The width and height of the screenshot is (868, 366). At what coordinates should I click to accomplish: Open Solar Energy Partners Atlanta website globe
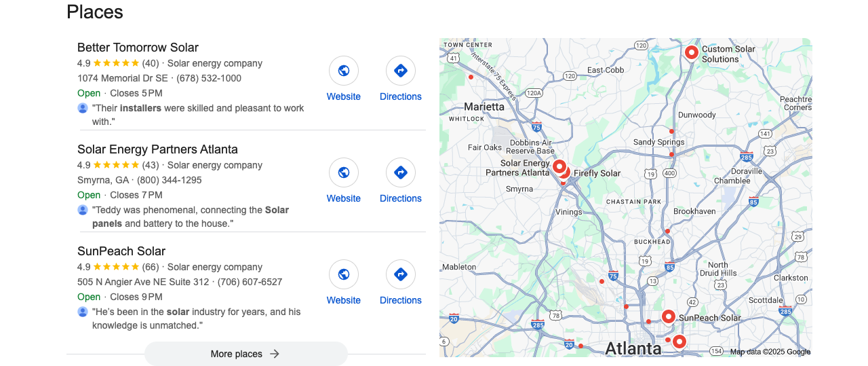click(344, 172)
